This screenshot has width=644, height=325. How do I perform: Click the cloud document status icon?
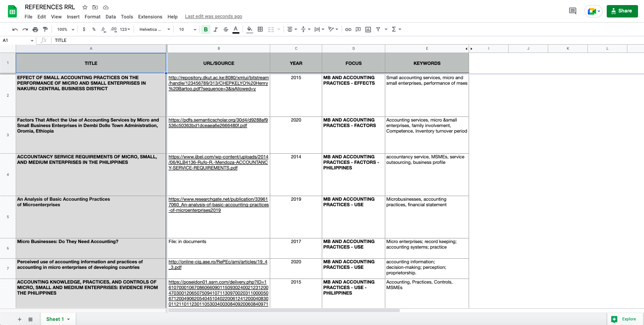pyautogui.click(x=106, y=7)
